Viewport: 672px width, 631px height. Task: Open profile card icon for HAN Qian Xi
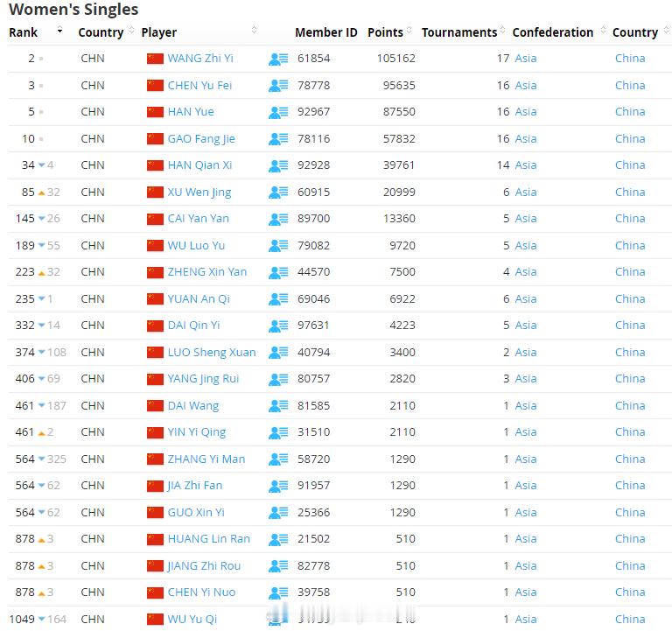(x=278, y=165)
